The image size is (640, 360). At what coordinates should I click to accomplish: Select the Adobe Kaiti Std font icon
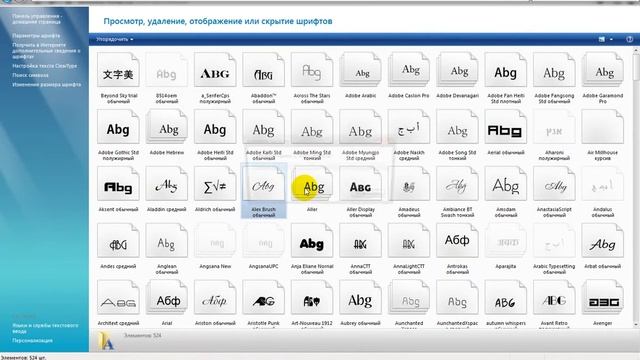[x=264, y=127]
